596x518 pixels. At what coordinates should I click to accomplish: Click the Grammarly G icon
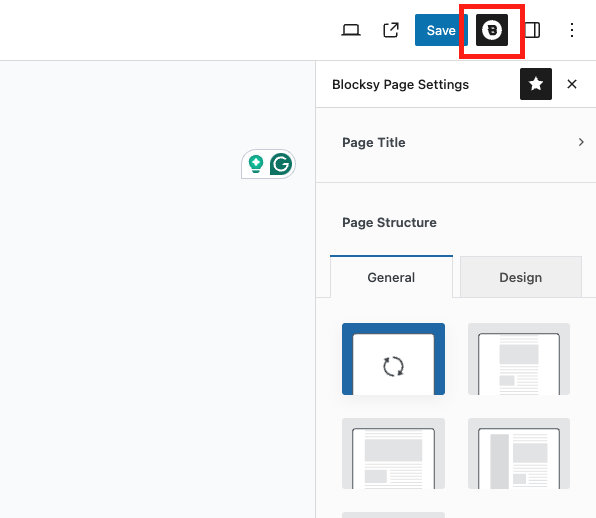tap(281, 164)
